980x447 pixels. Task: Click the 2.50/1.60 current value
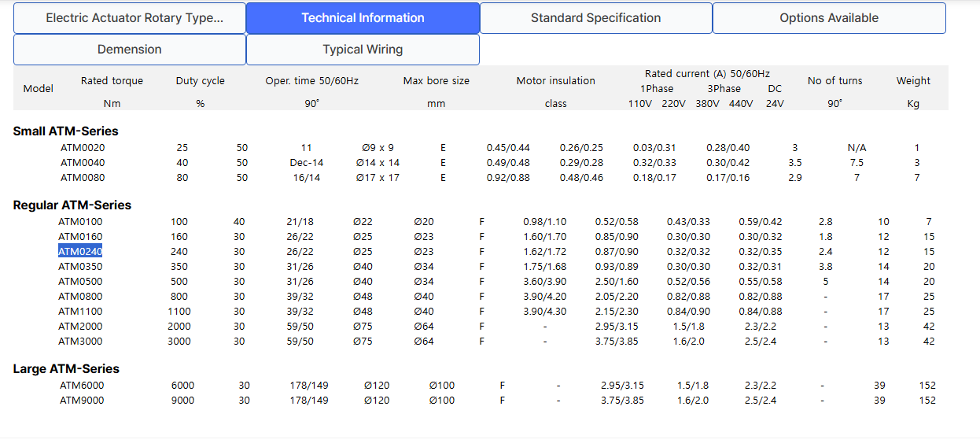click(x=617, y=282)
